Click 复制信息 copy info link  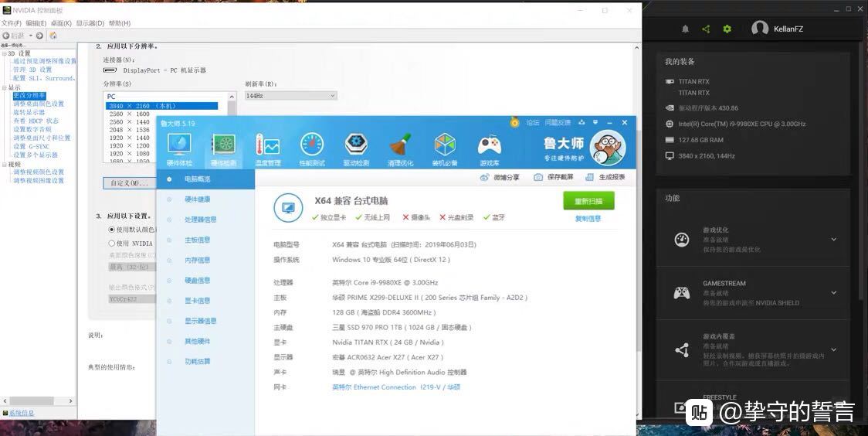point(588,218)
